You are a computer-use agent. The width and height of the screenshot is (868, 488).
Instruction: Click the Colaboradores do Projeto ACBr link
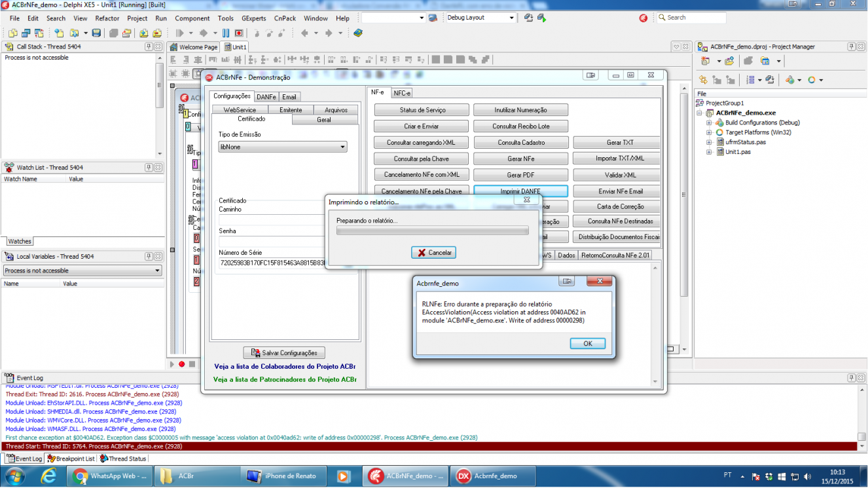[x=285, y=367]
